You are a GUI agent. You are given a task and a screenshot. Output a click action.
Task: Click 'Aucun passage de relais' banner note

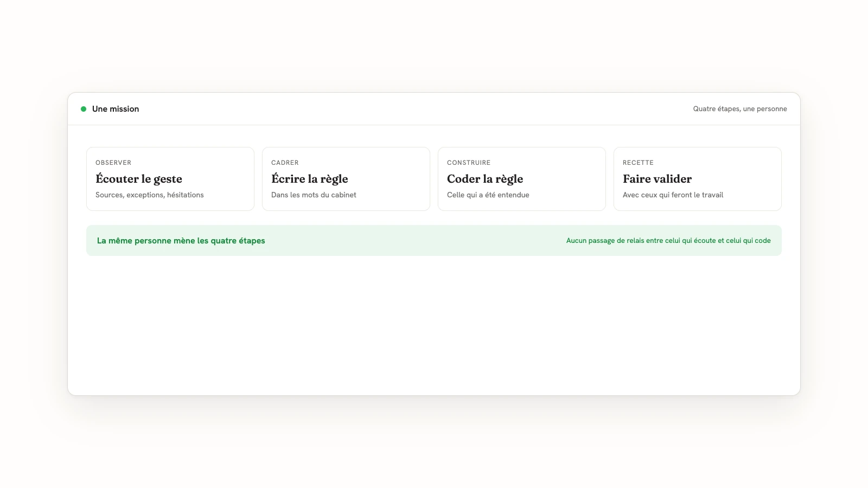pyautogui.click(x=668, y=241)
